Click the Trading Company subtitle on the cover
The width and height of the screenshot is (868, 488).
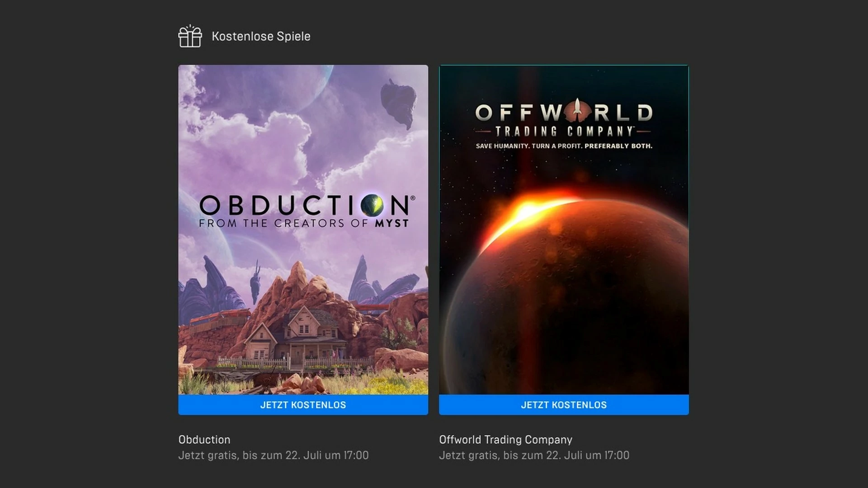[564, 131]
